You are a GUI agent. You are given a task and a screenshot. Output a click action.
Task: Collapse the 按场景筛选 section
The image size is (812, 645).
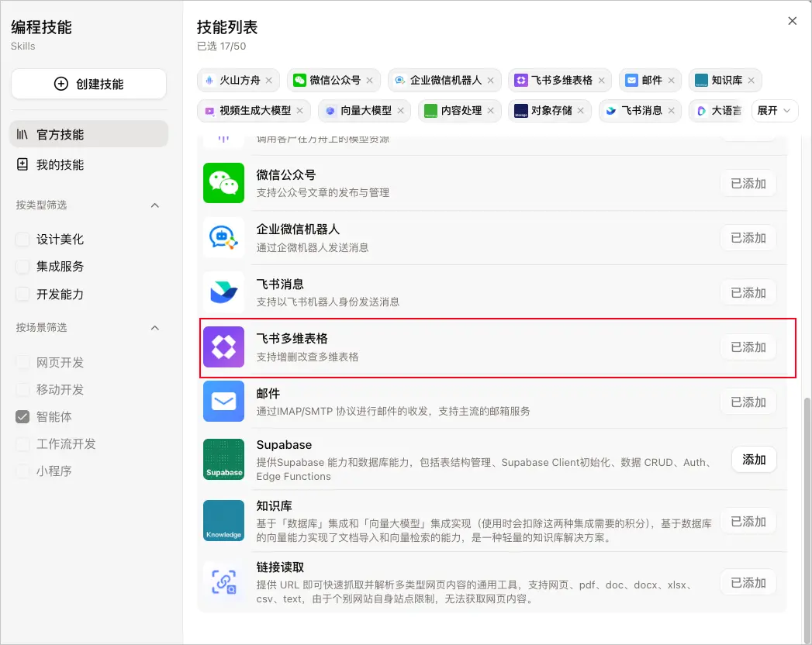coord(155,328)
